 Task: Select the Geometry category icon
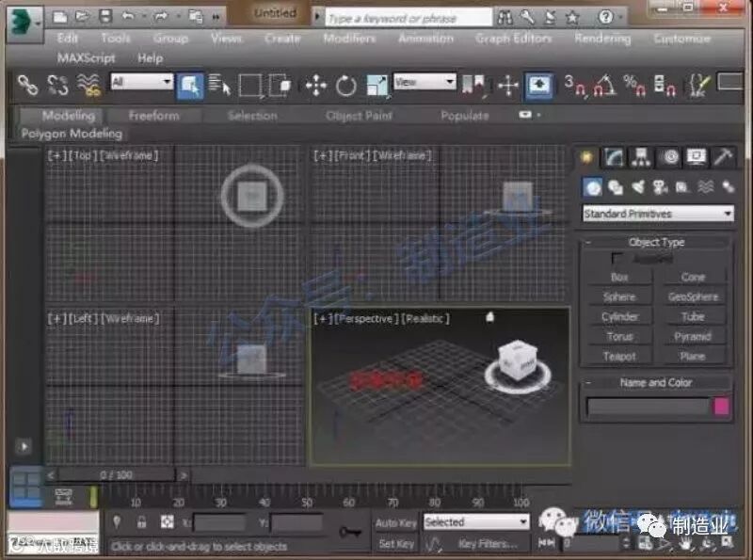593,187
